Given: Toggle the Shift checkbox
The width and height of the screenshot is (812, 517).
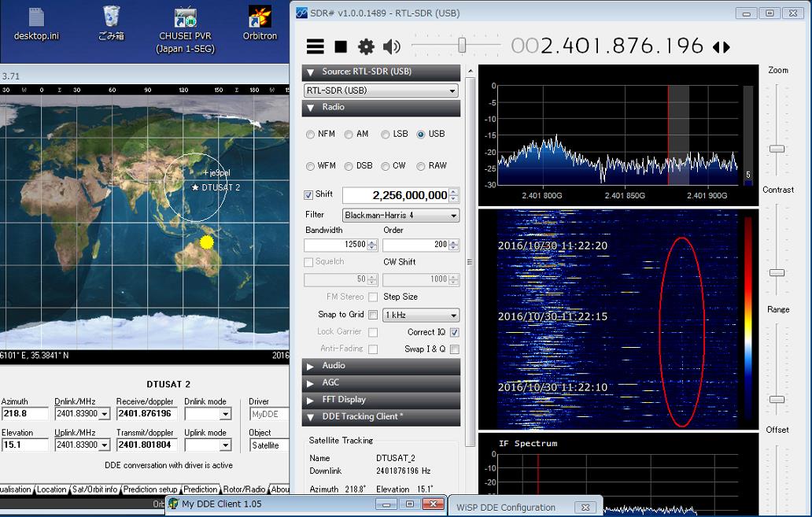Looking at the screenshot, I should coord(308,195).
